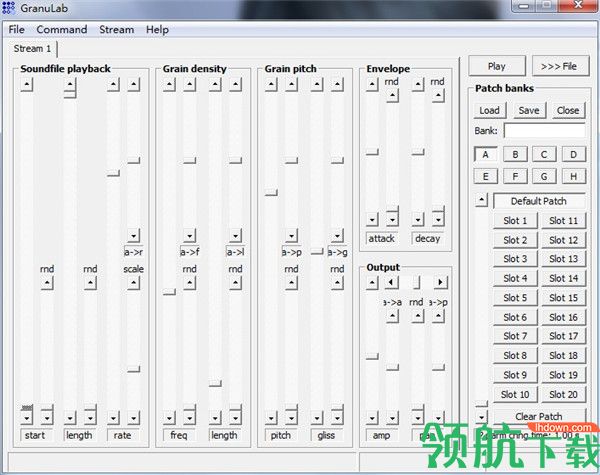Click the output pan slider thumb
The width and height of the screenshot is (600, 475).
click(417, 282)
